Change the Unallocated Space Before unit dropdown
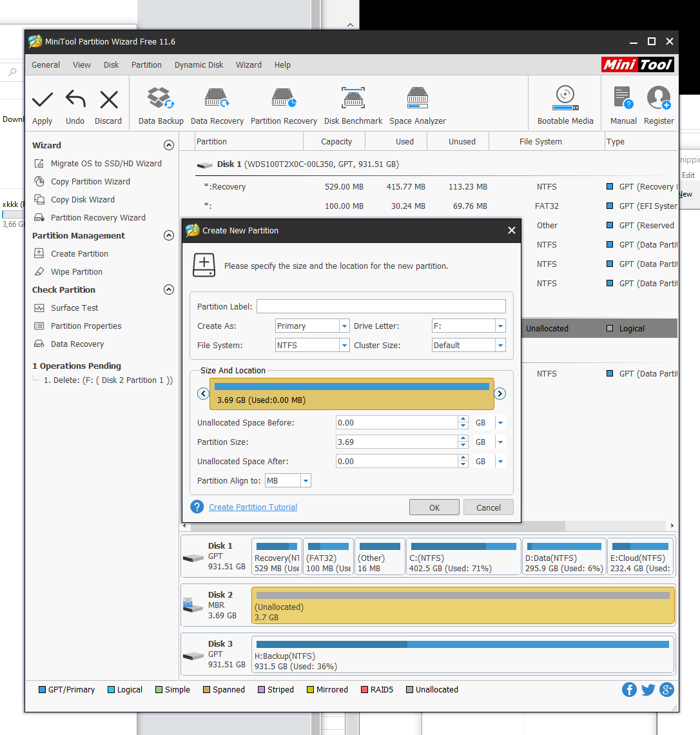The height and width of the screenshot is (735, 700). coord(500,423)
